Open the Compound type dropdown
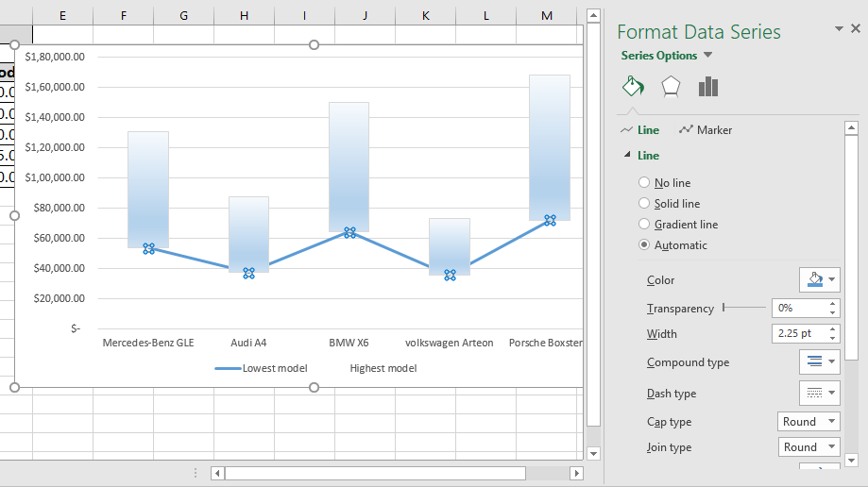Image resolution: width=868 pixels, height=487 pixels. pyautogui.click(x=820, y=361)
